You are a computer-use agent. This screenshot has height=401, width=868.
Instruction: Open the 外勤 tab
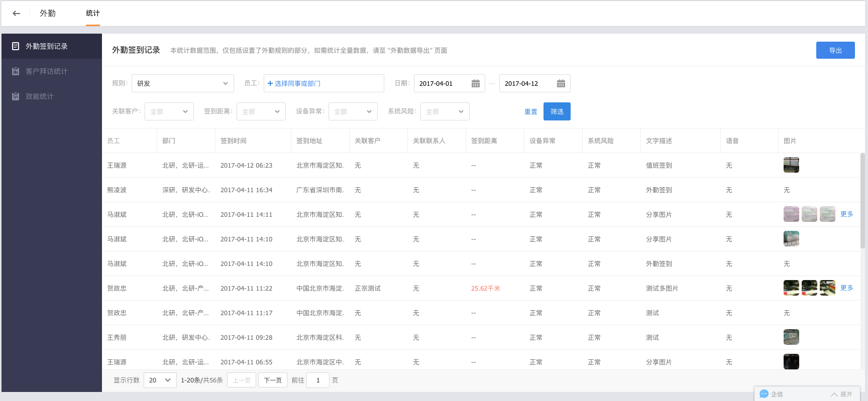point(48,14)
